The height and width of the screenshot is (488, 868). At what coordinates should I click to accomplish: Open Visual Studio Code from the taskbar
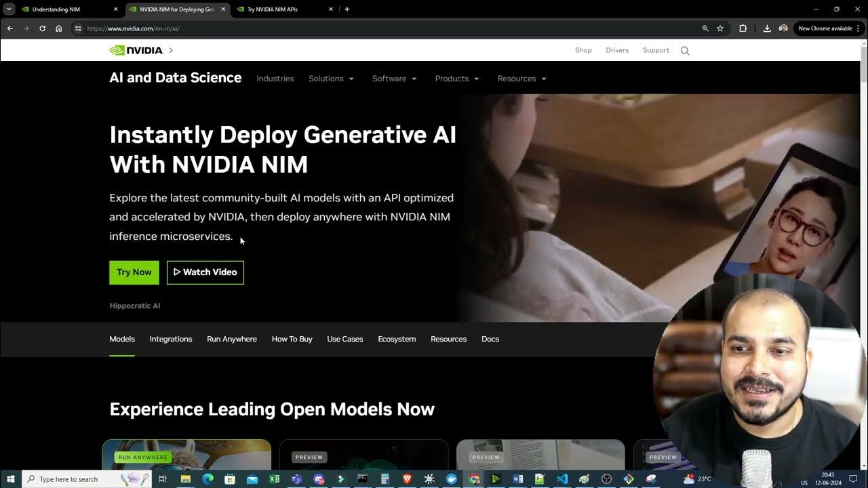coord(562,479)
